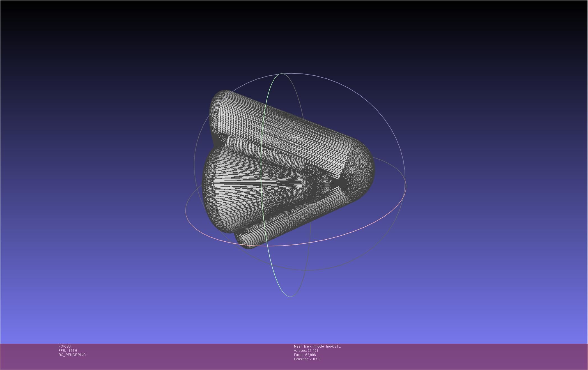Viewport: 588px width, 370px height.
Task: Click the FPS readout
Action: point(68,351)
